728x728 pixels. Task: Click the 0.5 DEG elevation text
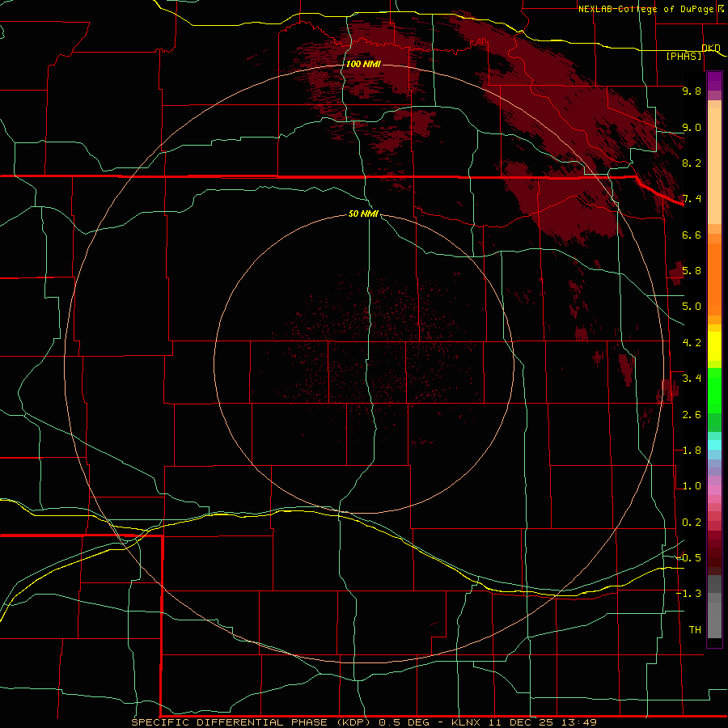click(406, 722)
